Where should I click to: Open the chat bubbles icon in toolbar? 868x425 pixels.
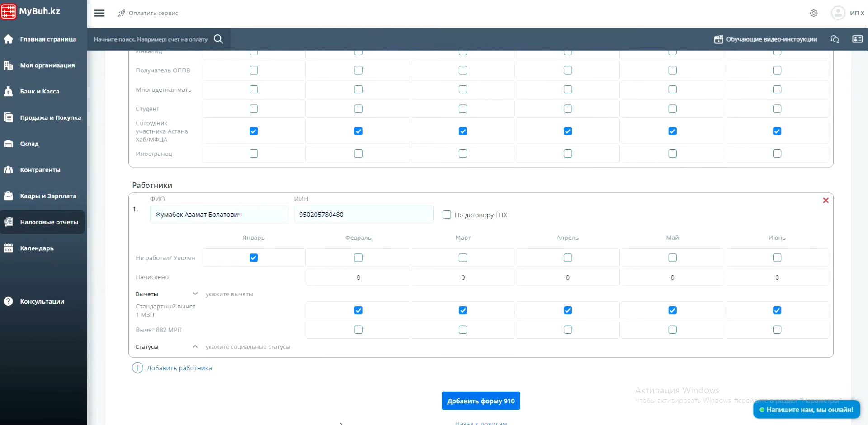click(835, 39)
